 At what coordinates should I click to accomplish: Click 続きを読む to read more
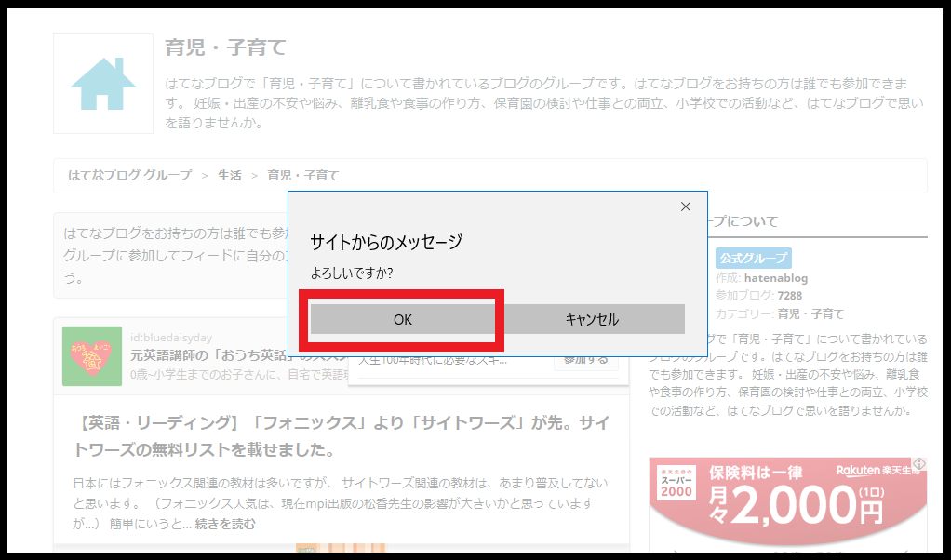click(x=225, y=524)
